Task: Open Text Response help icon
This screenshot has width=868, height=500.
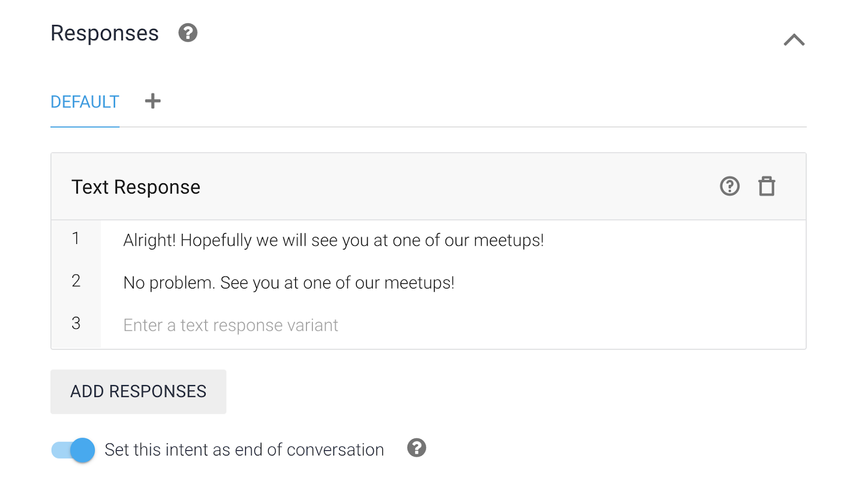Action: click(x=730, y=186)
